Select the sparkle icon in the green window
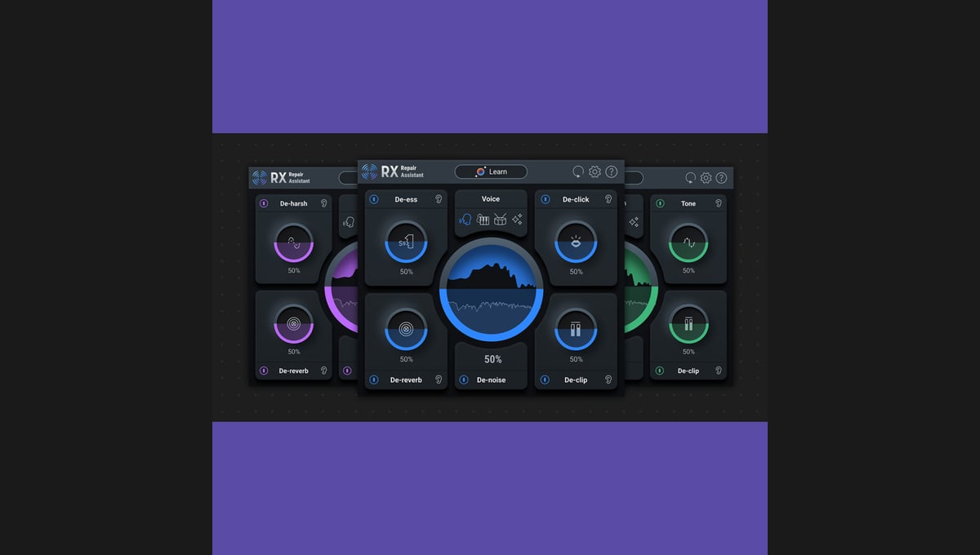This screenshot has width=980, height=555. pos(635,222)
